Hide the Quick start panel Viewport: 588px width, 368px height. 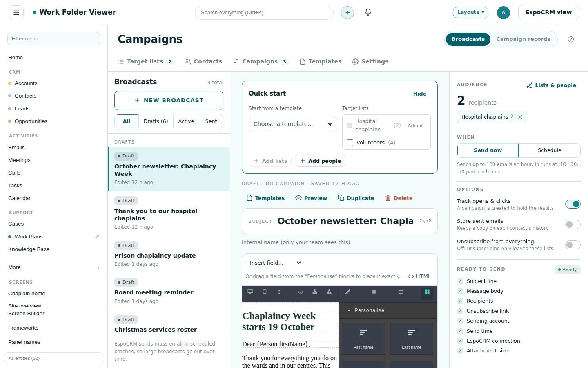tap(419, 94)
